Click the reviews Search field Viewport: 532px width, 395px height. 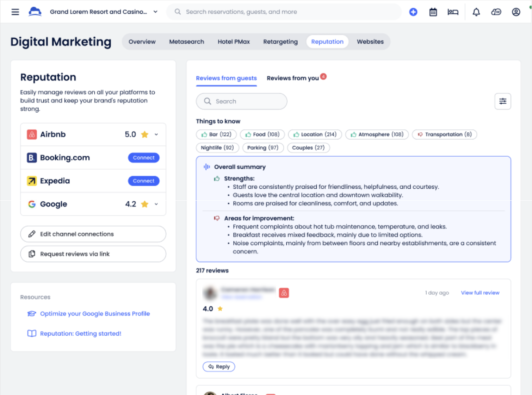pos(241,101)
